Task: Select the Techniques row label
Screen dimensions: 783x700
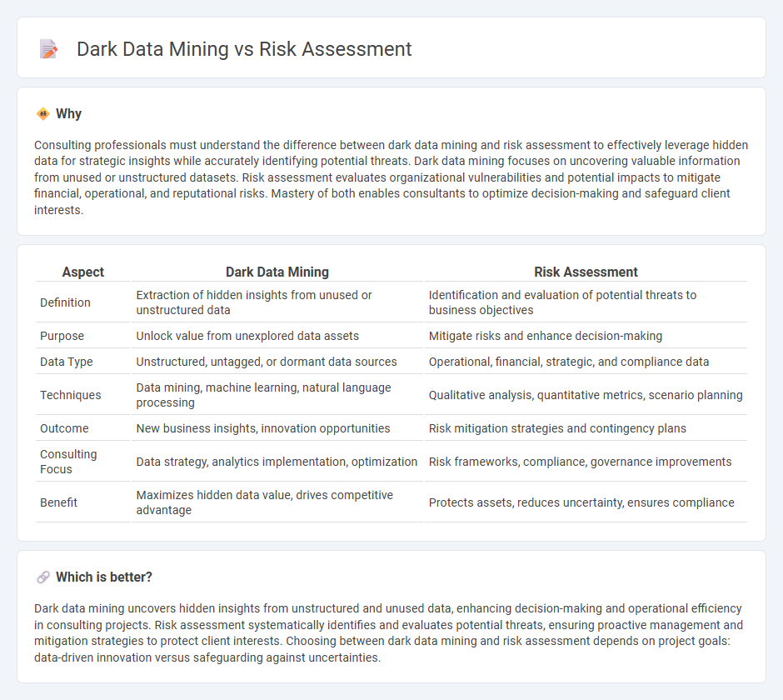Action: point(71,395)
